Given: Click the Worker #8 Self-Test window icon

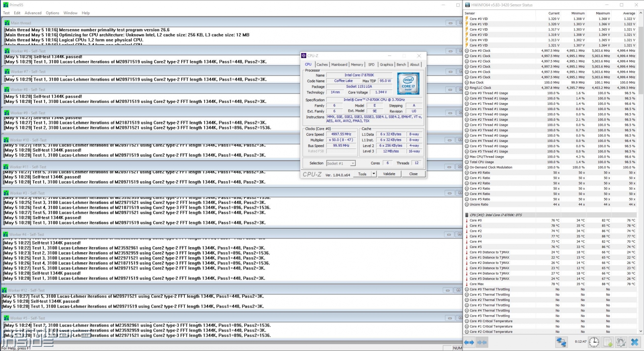Looking at the screenshot, I should [x=7, y=90].
